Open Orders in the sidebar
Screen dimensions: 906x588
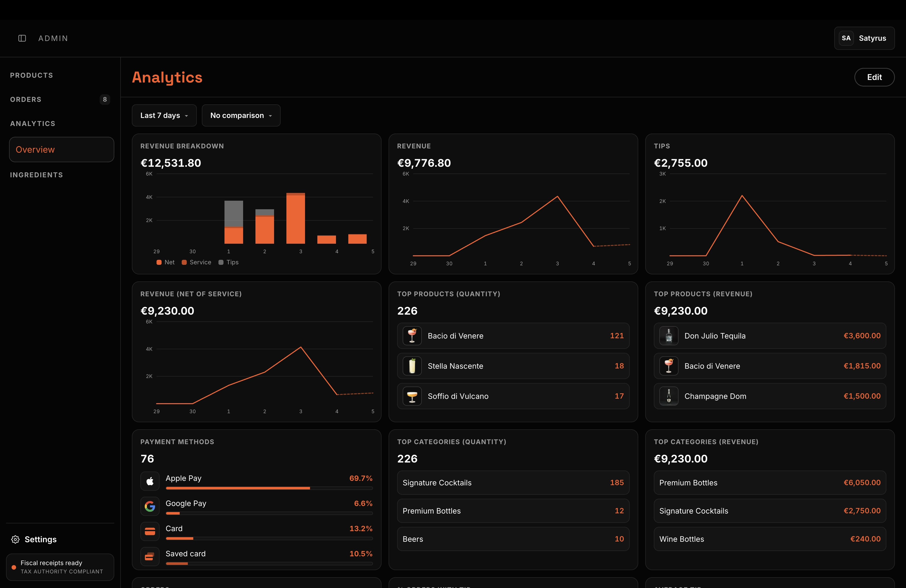26,99
